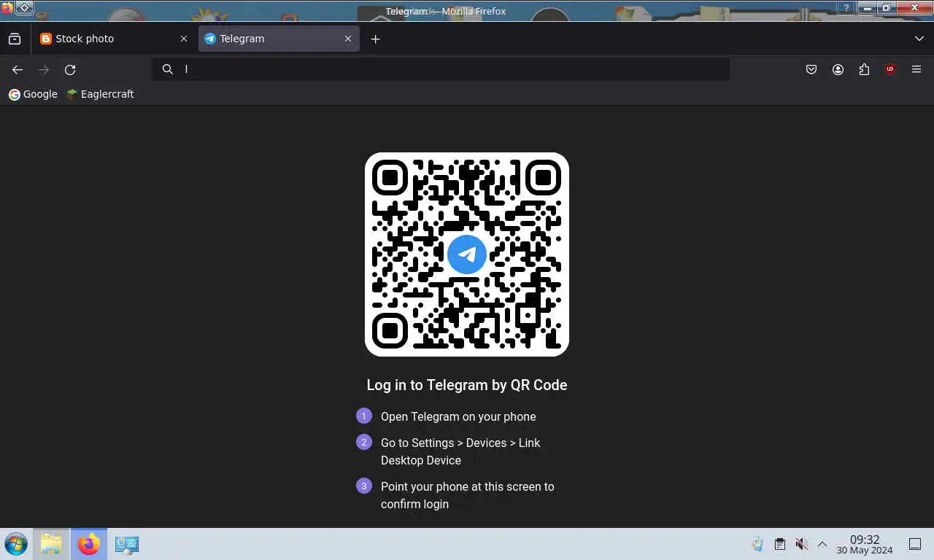934x560 pixels.
Task: Minimize the Firefox window
Action: [867, 8]
